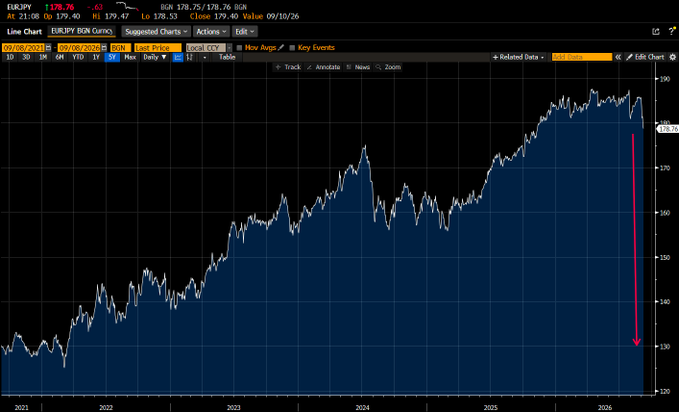Image resolution: width=679 pixels, height=412 pixels.
Task: Click the pencil icon beside Mov Avgs
Action: click(x=281, y=48)
